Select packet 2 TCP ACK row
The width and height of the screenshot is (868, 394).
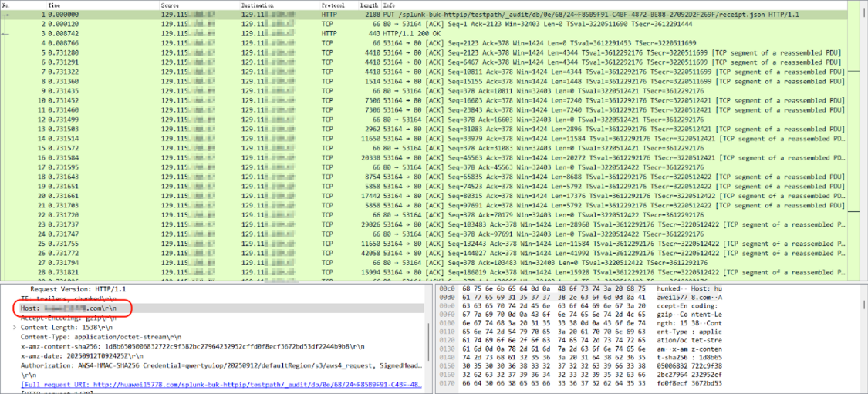coord(432,24)
